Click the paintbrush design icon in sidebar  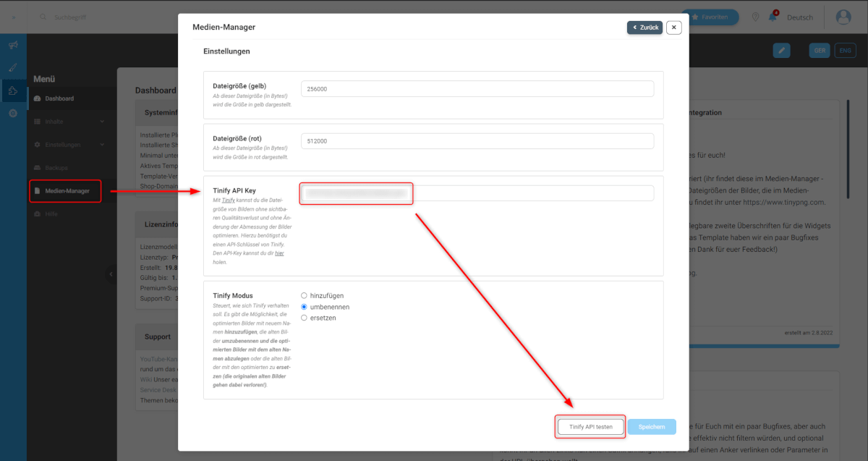tap(13, 67)
